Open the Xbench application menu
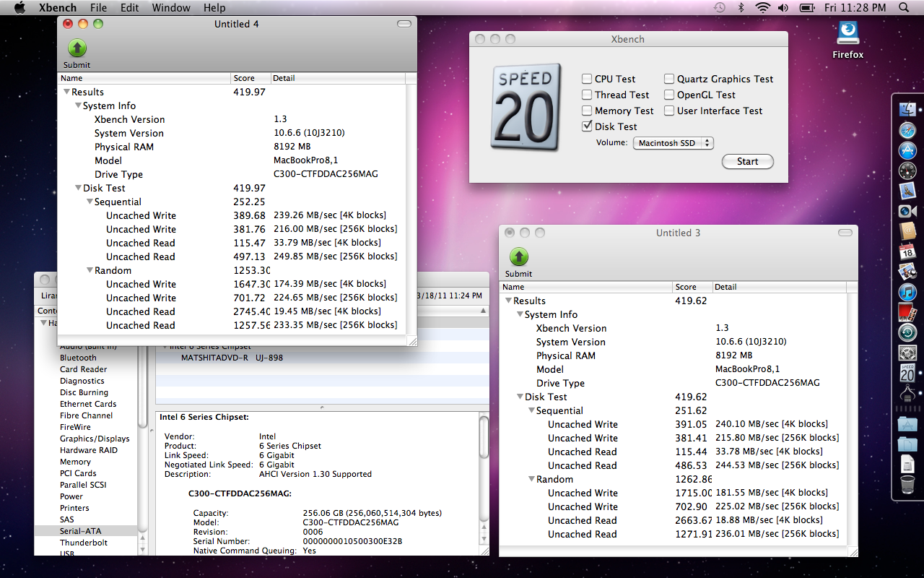The image size is (924, 578). [x=57, y=7]
